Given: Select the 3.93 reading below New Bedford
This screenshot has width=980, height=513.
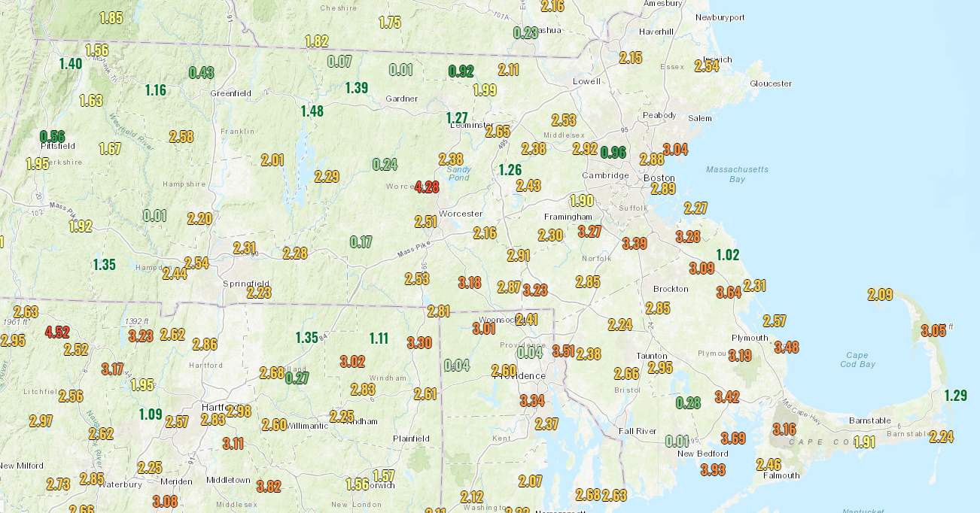Looking at the screenshot, I should [713, 470].
